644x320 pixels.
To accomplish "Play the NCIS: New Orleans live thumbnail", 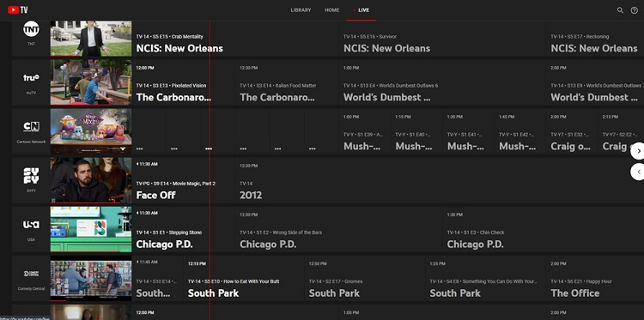I will point(91,39).
